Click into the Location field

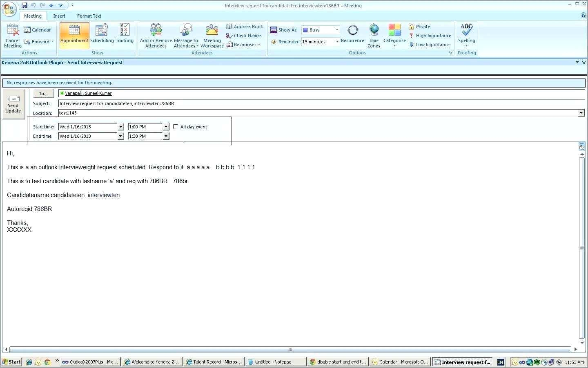click(x=318, y=113)
